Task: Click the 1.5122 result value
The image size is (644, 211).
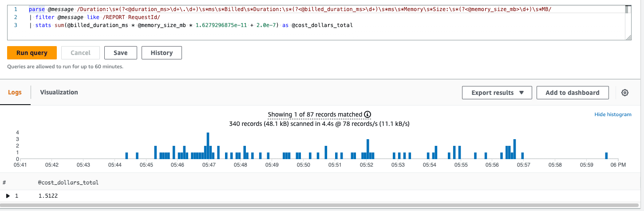Action: click(x=48, y=195)
